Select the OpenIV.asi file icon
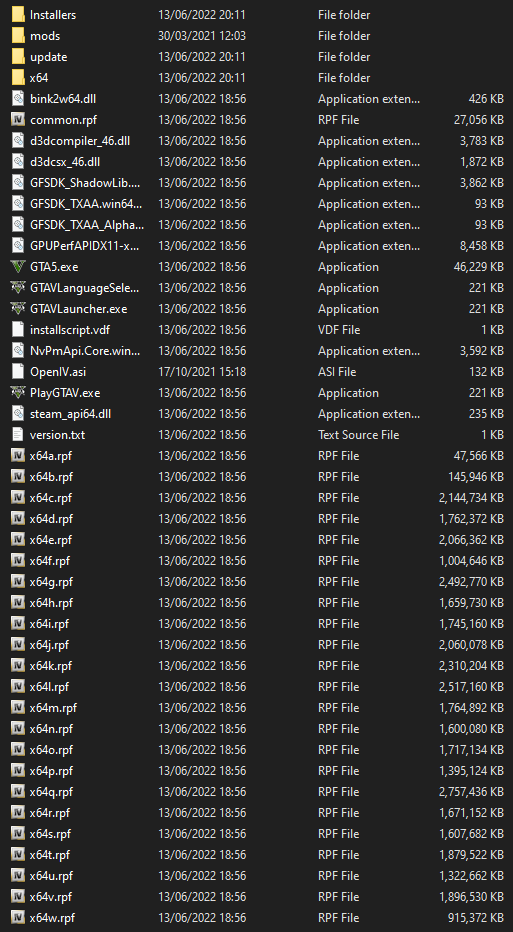 pos(19,372)
